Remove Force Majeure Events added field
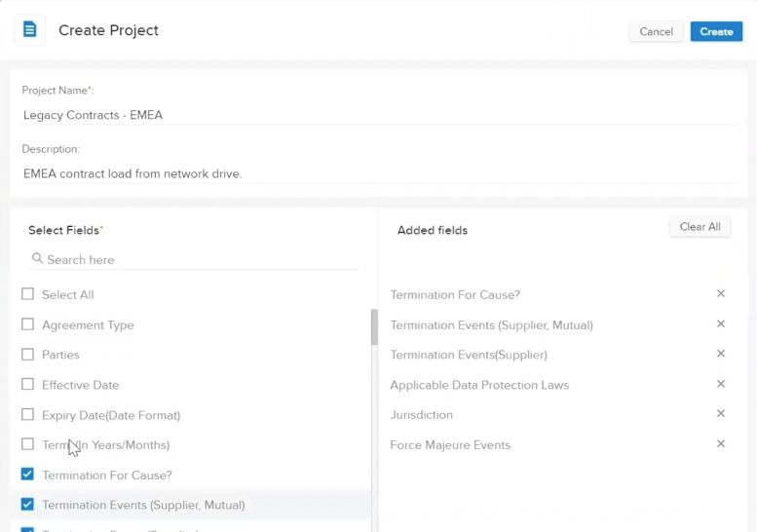Screen dimensions: 757x532 (x=721, y=443)
